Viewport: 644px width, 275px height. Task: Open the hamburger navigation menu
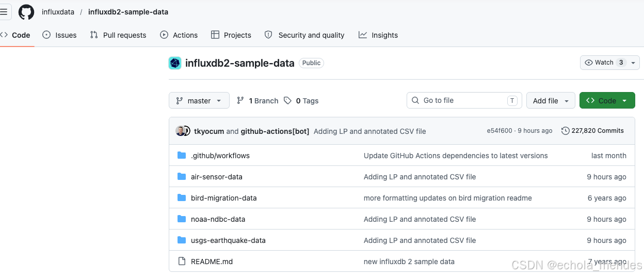point(4,11)
